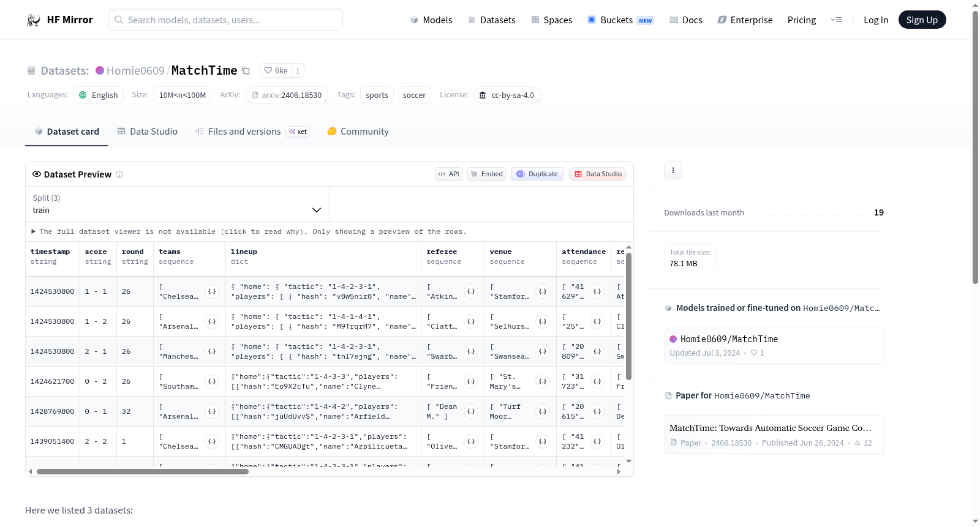Expand referee cell JSON for Frien... row

pyautogui.click(x=471, y=381)
